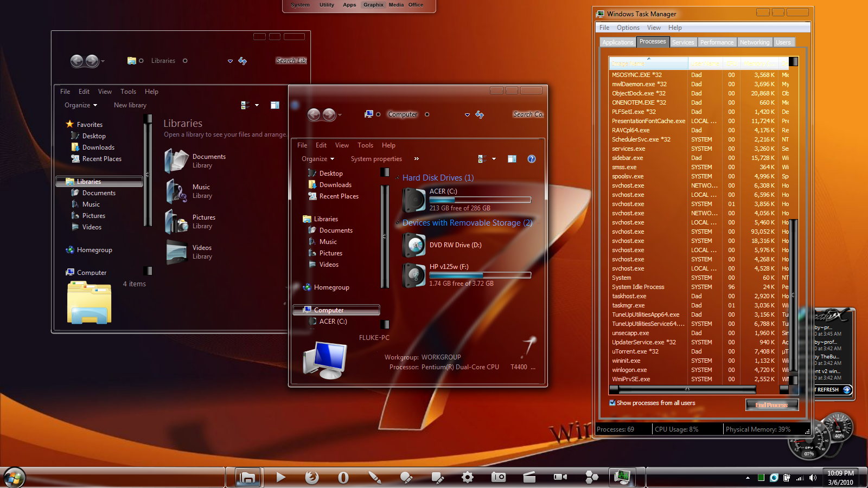Click Back arrow in Computer window
This screenshot has height=488, width=868.
(x=314, y=114)
